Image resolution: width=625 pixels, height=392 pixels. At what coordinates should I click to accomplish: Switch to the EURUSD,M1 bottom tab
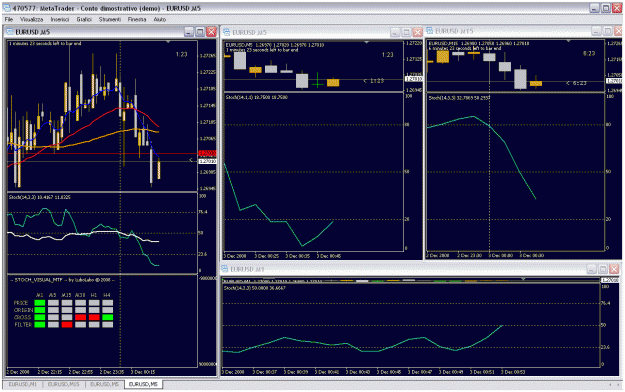22,384
